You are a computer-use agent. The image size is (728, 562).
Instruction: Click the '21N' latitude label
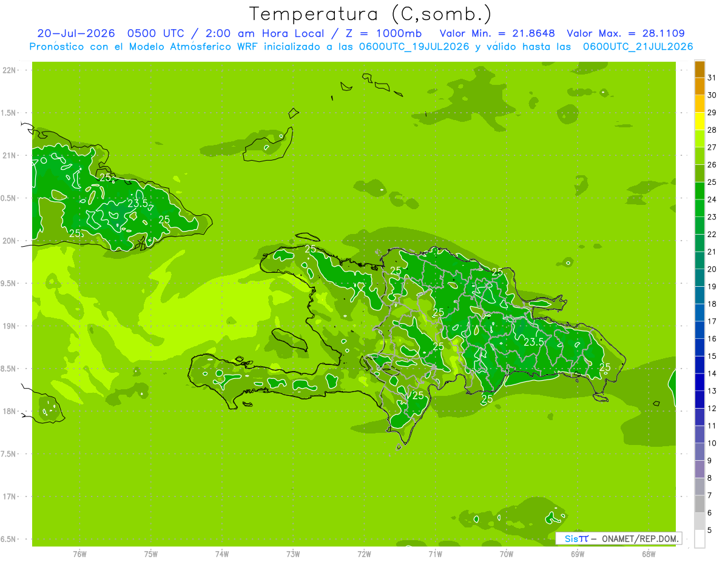pyautogui.click(x=10, y=155)
